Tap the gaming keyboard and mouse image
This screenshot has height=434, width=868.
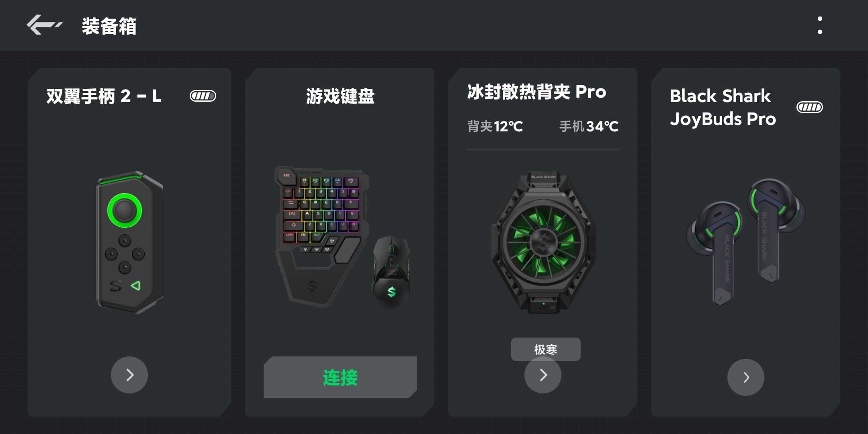coord(342,237)
